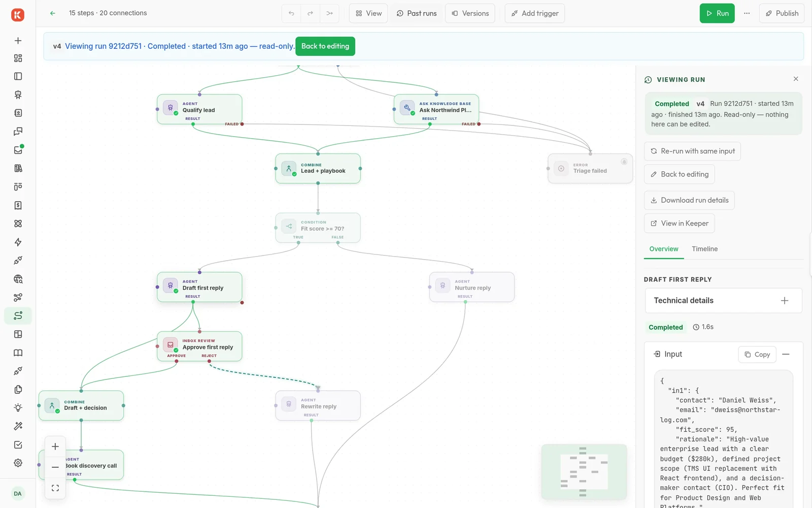Collapse the Input section with the minus icon
The width and height of the screenshot is (812, 508).
[786, 355]
